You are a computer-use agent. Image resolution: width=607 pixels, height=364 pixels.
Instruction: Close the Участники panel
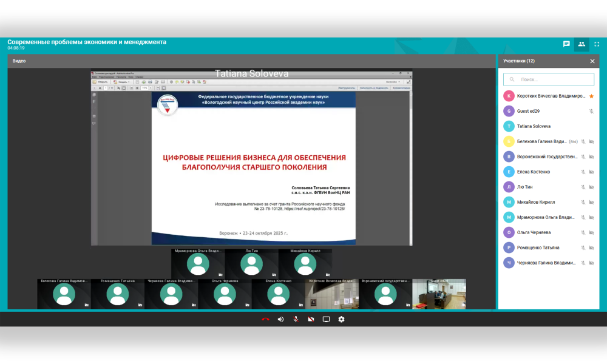(x=592, y=61)
